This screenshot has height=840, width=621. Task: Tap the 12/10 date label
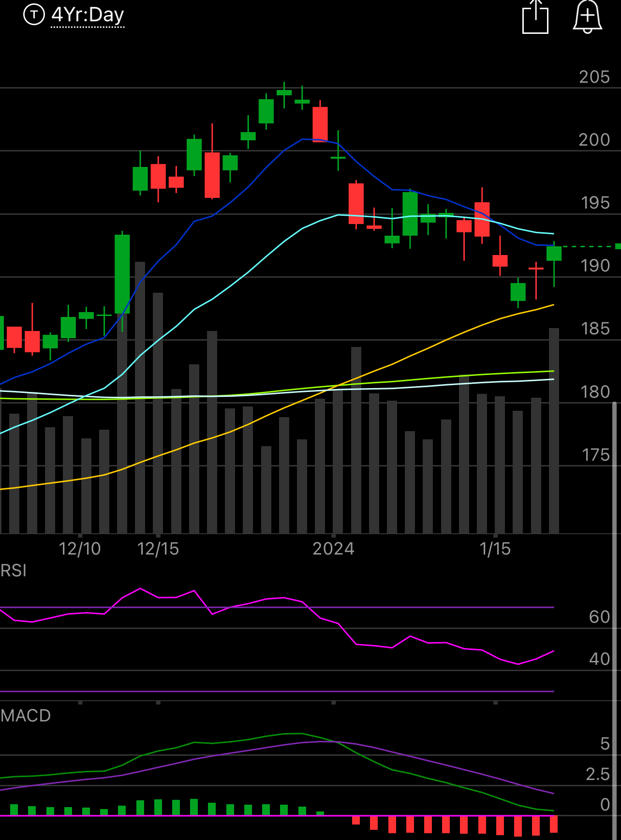point(80,549)
